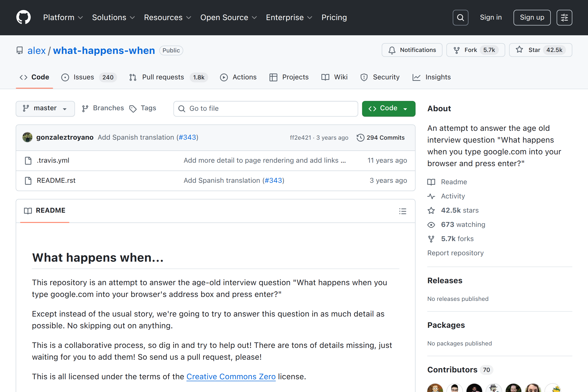Open the GitHub home logo
The width and height of the screenshot is (588, 392).
pos(24,17)
